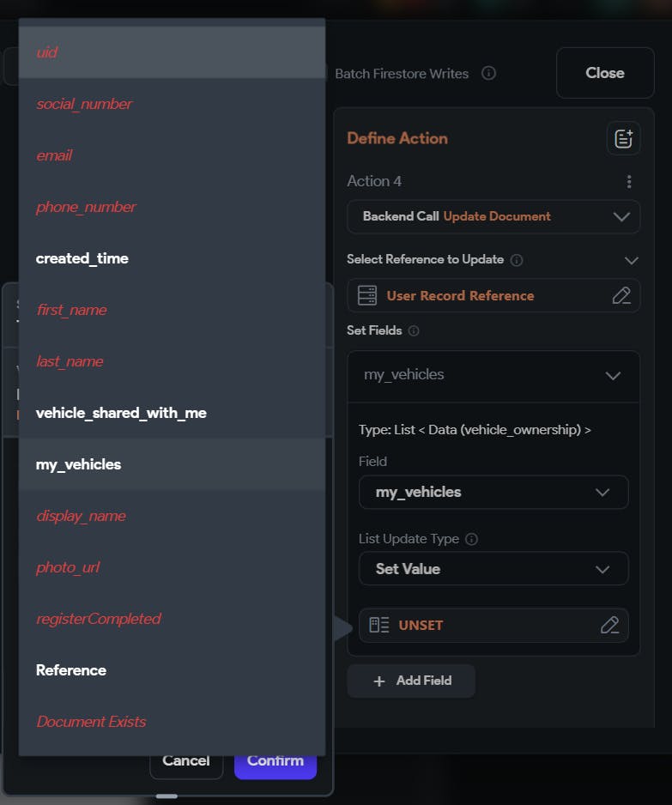Select created_time from the field list

(x=82, y=258)
